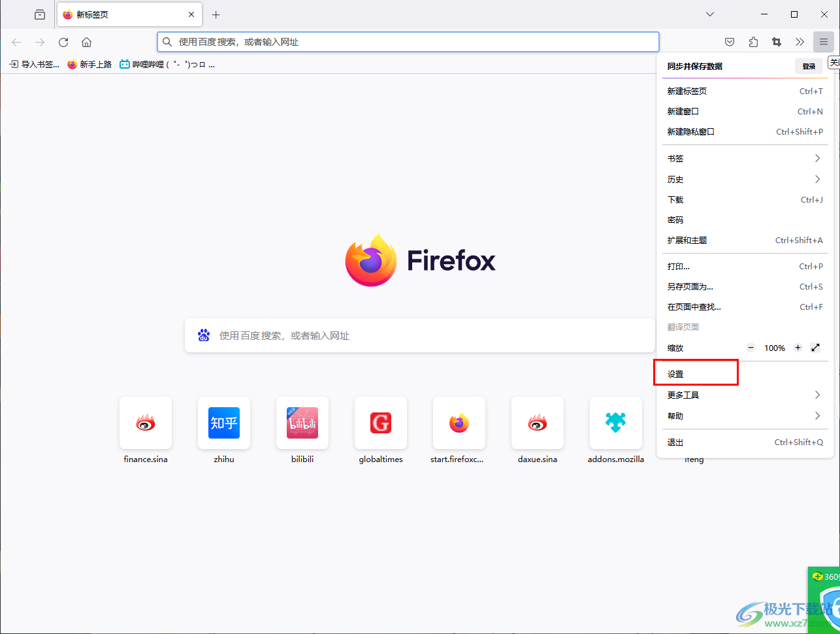Click the Baidu search box on page
This screenshot has width=840, height=634.
[x=420, y=335]
